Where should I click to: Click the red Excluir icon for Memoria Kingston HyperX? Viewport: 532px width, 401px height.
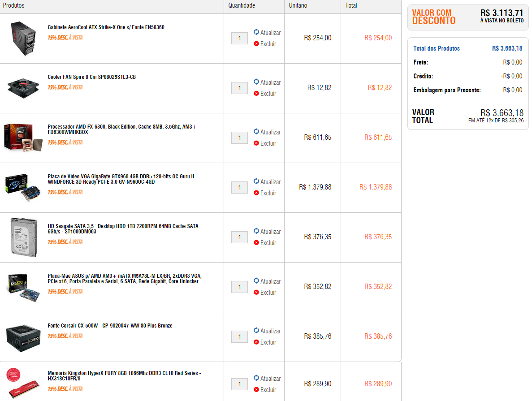click(256, 389)
